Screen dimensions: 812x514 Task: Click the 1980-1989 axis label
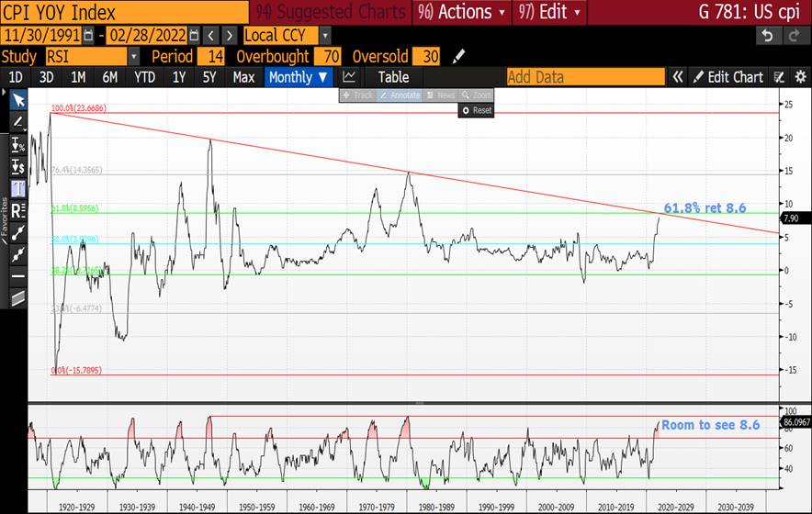pyautogui.click(x=436, y=508)
